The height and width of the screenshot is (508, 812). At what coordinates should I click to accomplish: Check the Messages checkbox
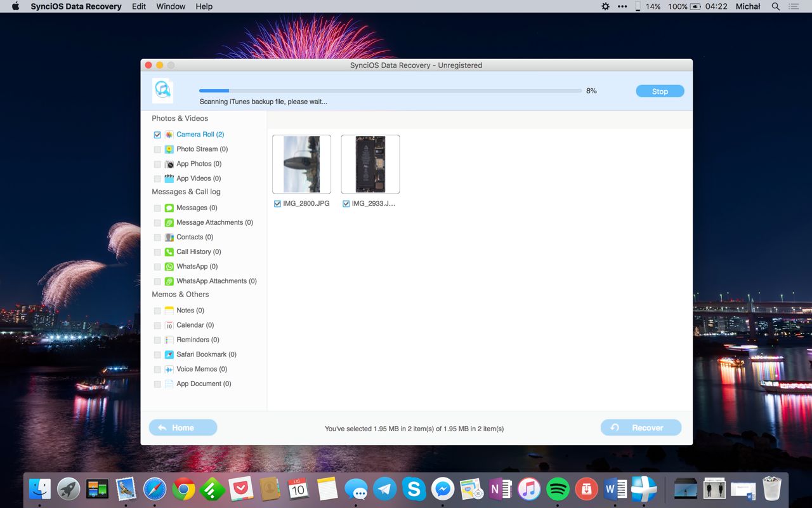tap(157, 208)
